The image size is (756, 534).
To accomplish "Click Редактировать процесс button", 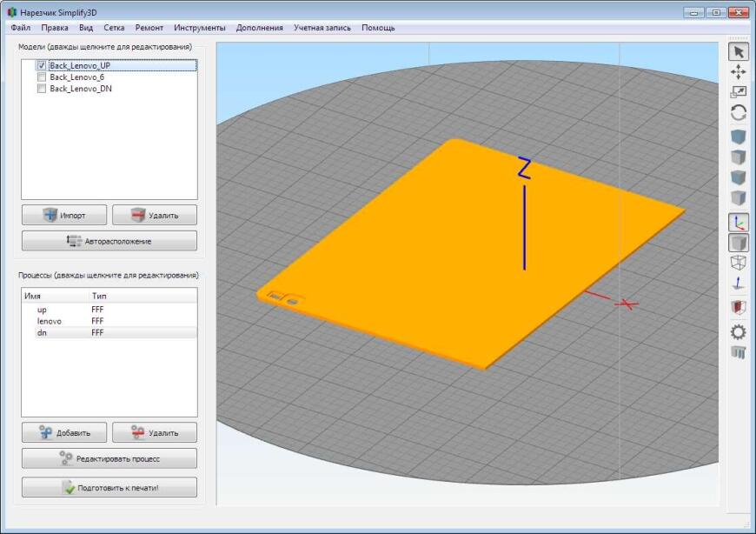I will click(x=109, y=458).
